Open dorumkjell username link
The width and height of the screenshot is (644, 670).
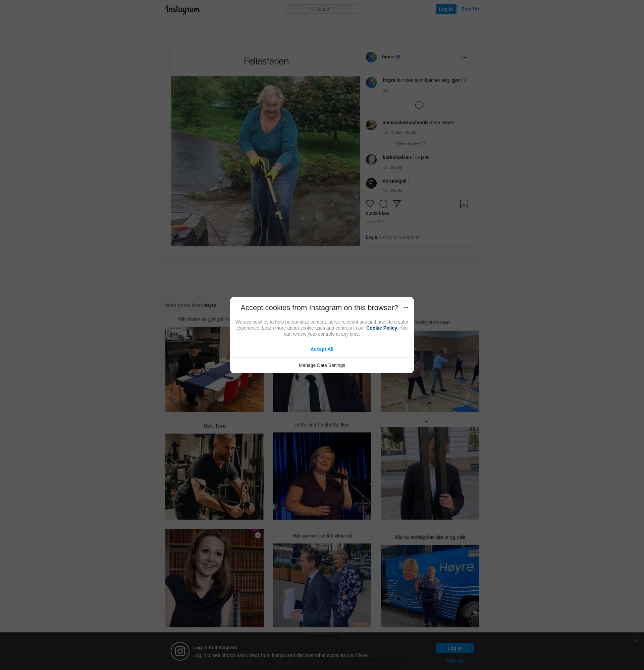coord(394,181)
